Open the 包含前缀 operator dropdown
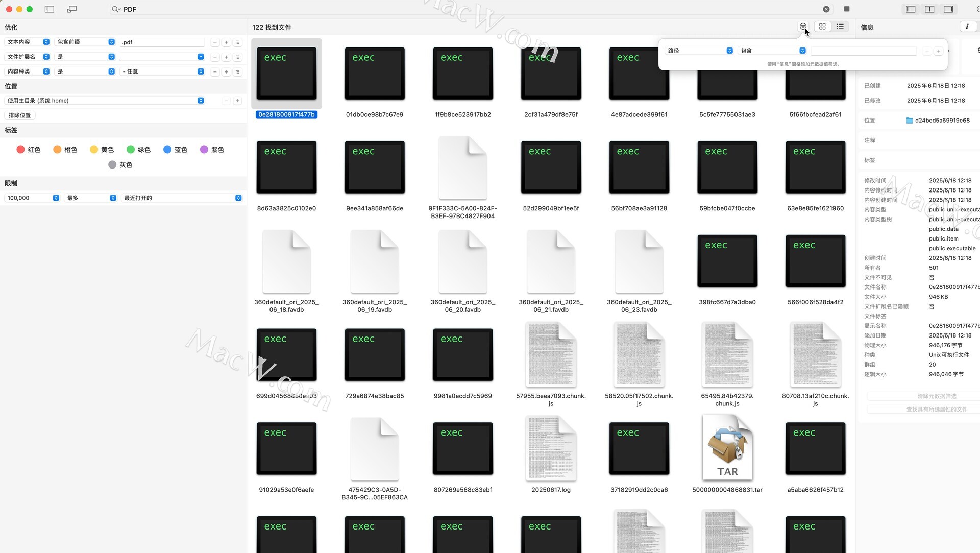The height and width of the screenshot is (553, 980). 85,42
